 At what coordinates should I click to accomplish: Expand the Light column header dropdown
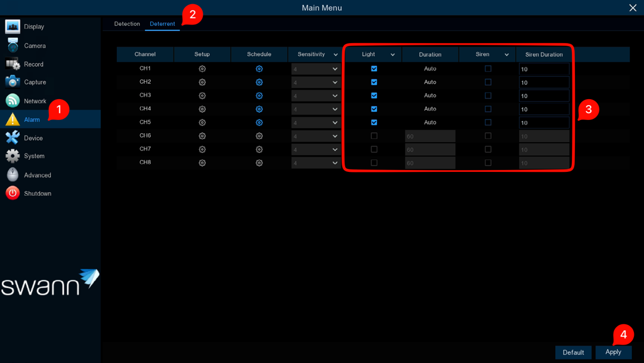pyautogui.click(x=392, y=54)
